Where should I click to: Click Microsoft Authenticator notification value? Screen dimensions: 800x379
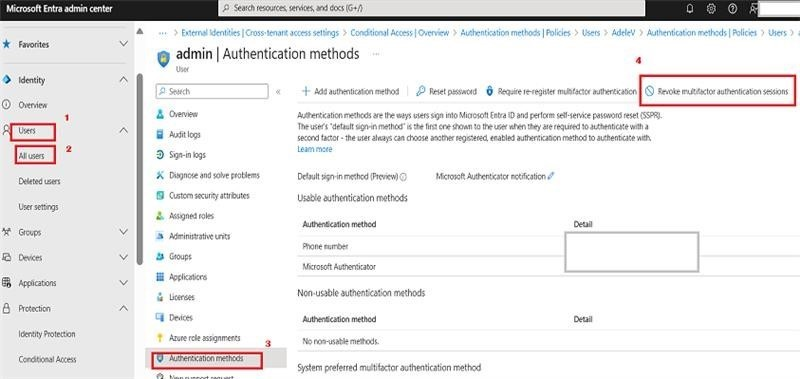490,176
